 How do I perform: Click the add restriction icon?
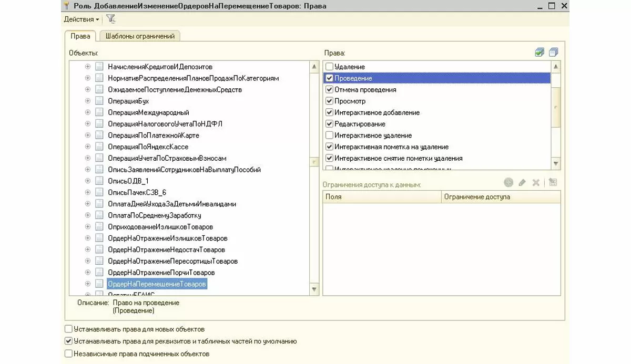[x=508, y=183]
